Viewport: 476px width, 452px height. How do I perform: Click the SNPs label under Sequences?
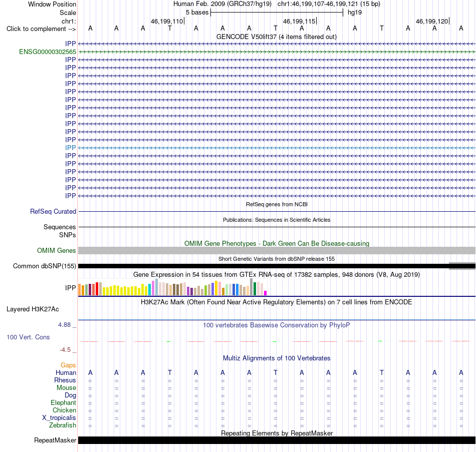[x=68, y=235]
